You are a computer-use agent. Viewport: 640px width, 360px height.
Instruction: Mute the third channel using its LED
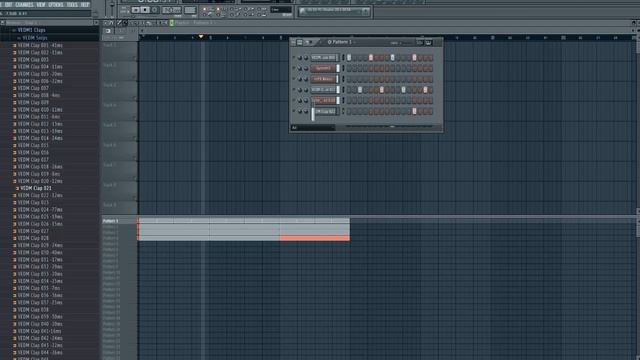point(293,78)
